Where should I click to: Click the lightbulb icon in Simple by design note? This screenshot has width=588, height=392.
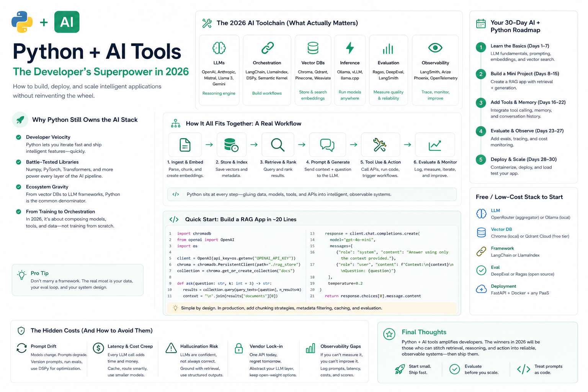tap(175, 308)
